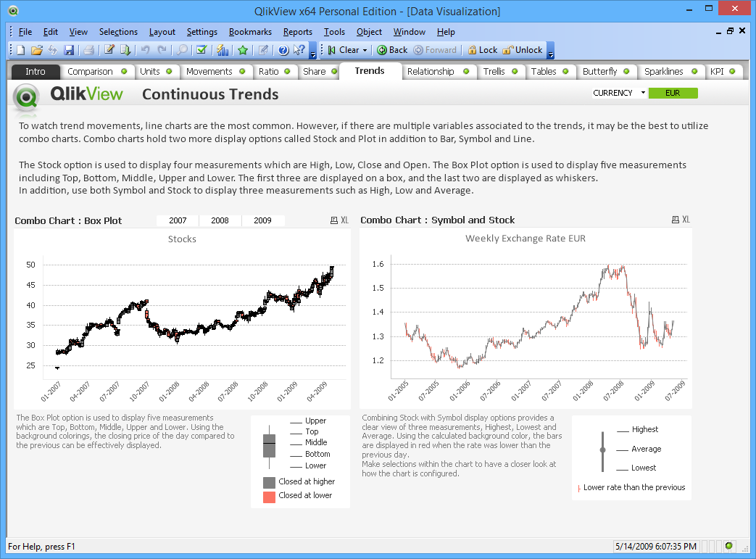Click the New document icon in toolbar

20,50
